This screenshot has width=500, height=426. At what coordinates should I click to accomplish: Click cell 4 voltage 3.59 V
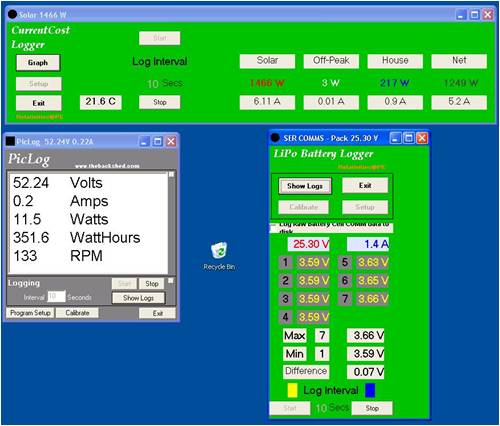(x=313, y=317)
